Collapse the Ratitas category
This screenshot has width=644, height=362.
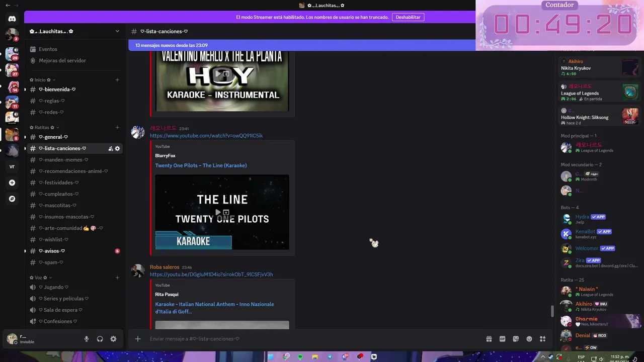(45, 127)
